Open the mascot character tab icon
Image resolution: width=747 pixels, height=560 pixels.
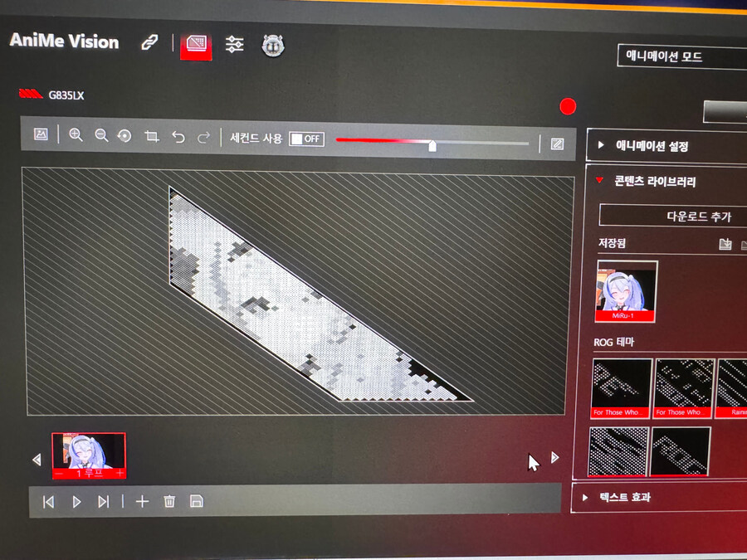(273, 46)
